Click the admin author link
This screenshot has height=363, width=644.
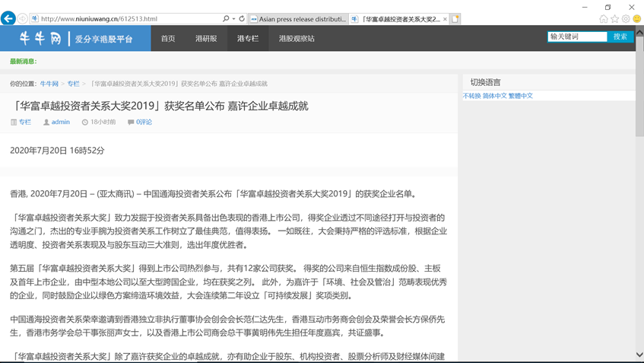point(60,122)
